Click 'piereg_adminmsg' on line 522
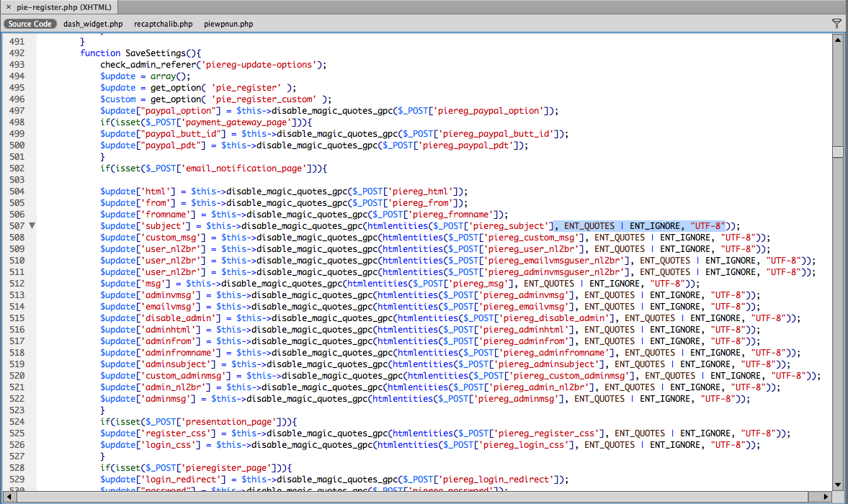Image resolution: width=848 pixels, height=504 pixels. [x=517, y=399]
